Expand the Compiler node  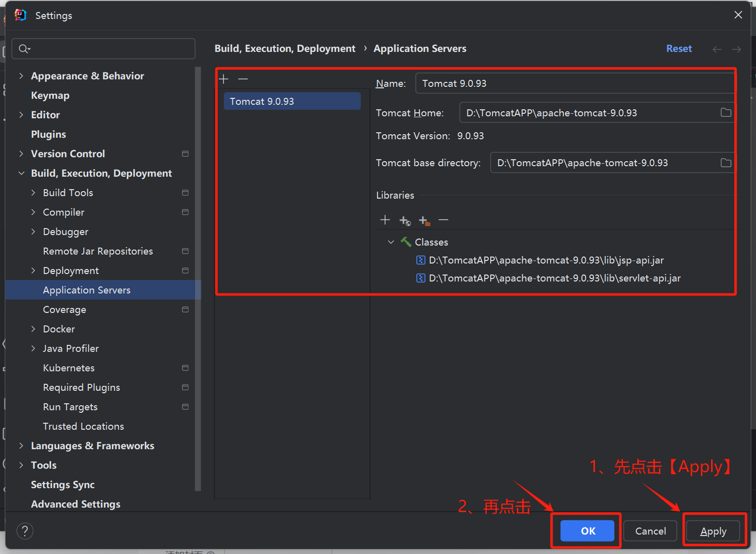[33, 212]
